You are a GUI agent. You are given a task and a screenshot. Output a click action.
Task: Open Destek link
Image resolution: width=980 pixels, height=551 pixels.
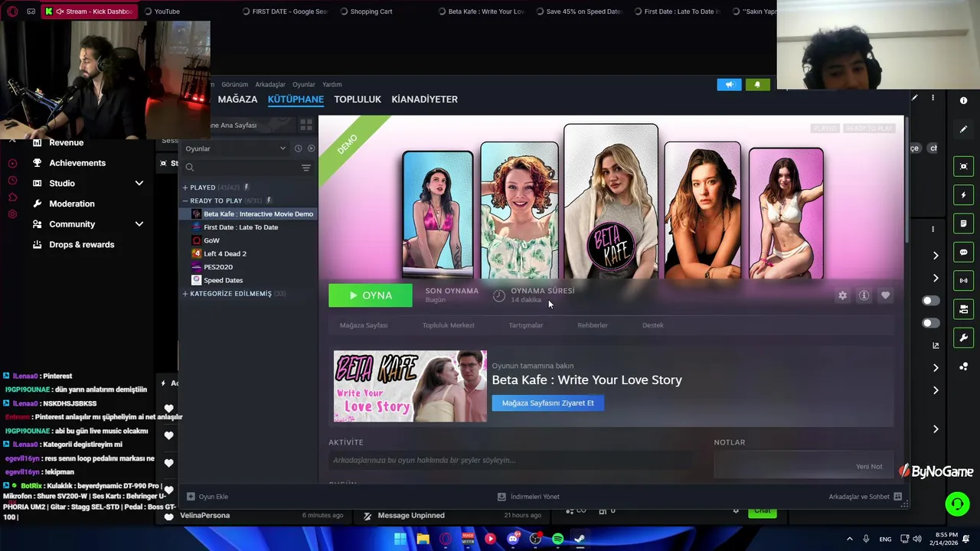tap(653, 325)
